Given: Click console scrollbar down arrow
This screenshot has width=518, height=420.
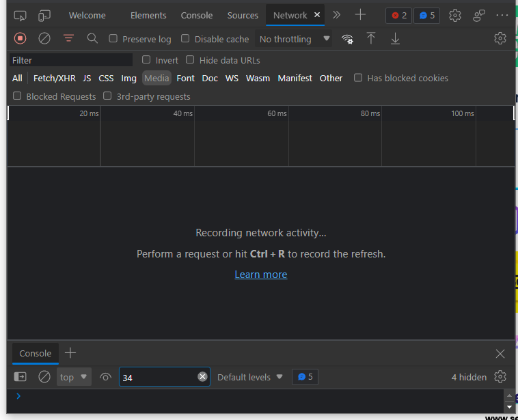Looking at the screenshot, I should point(509,407).
